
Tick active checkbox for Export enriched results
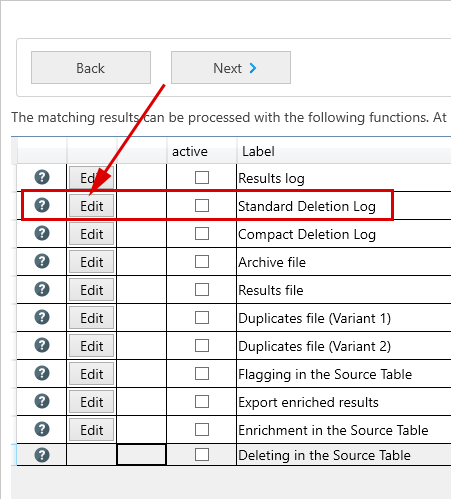(x=202, y=401)
